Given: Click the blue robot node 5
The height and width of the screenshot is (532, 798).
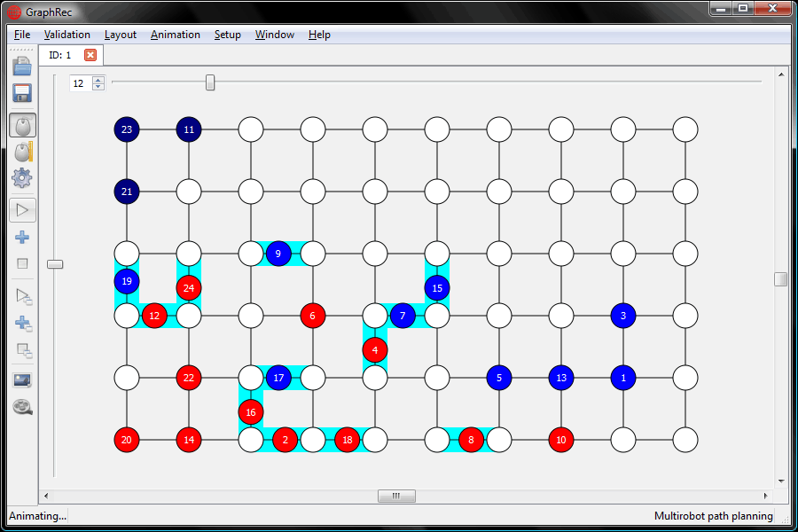Looking at the screenshot, I should tap(498, 378).
